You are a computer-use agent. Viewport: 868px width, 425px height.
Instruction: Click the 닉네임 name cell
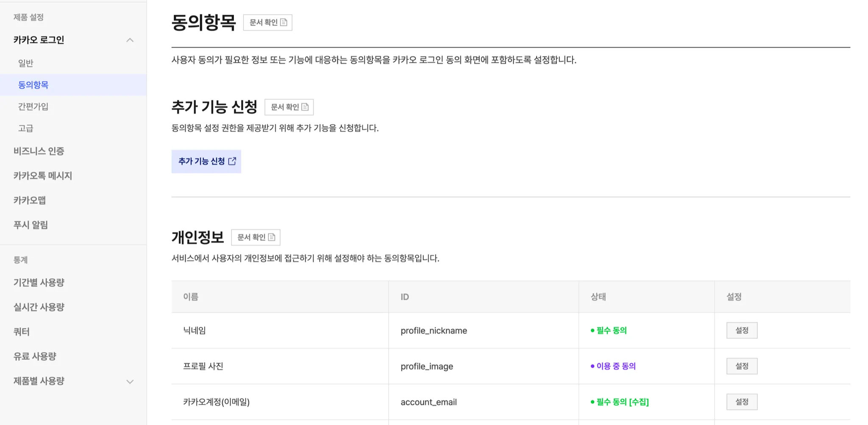click(x=280, y=330)
